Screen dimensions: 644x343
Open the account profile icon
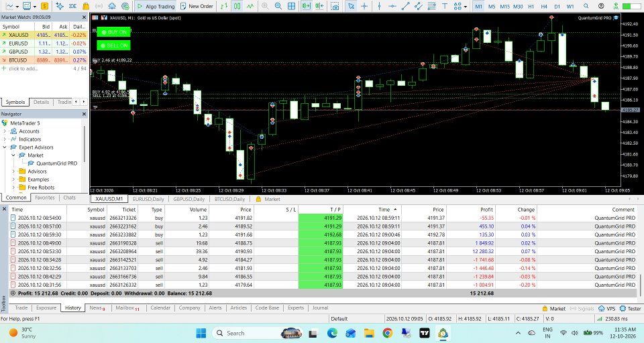coord(601,6)
